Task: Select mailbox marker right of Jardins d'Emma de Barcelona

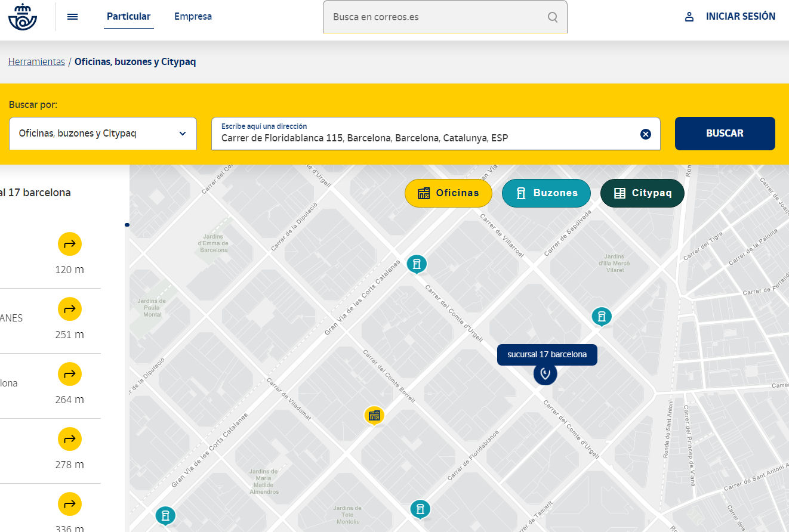Action: (x=417, y=264)
